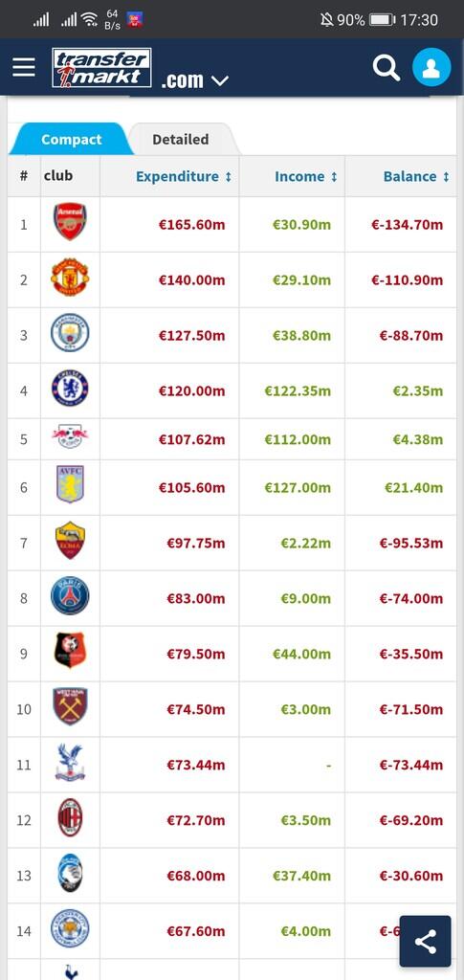The image size is (464, 980).
Task: Open Aston Villa's €105.60m expenditure
Action: click(x=191, y=487)
